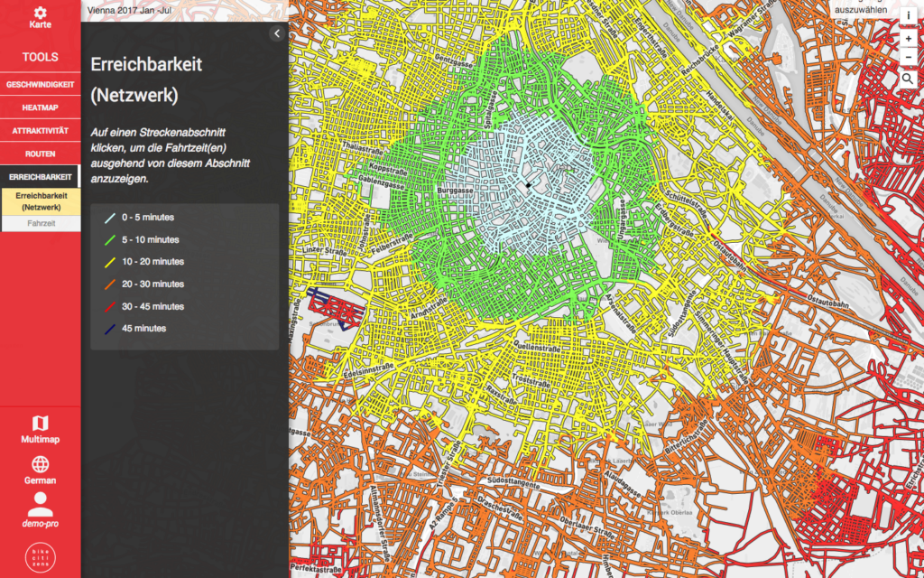Click the Felberstraße street label
The height and width of the screenshot is (578, 924).
coord(392,244)
